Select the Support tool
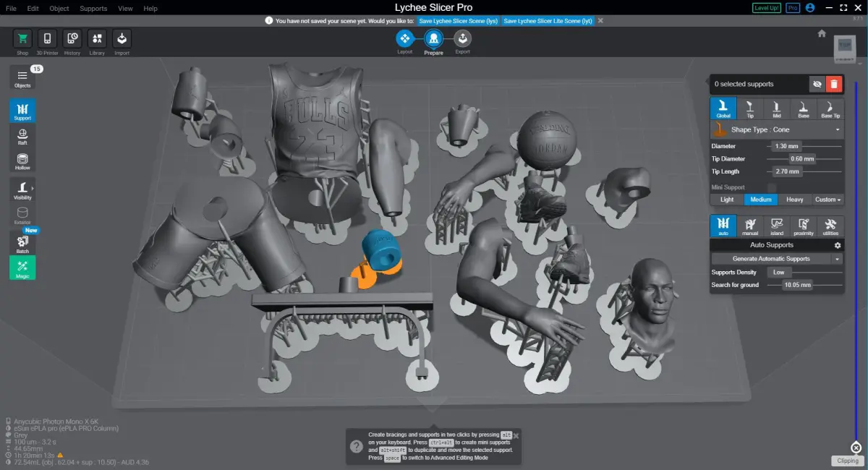This screenshot has width=868, height=470. pos(22,111)
